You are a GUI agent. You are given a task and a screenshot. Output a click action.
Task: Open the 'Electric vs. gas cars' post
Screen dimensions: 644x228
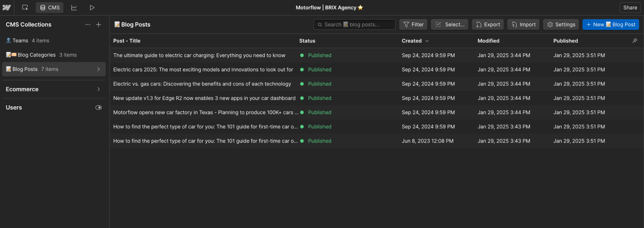(x=202, y=84)
